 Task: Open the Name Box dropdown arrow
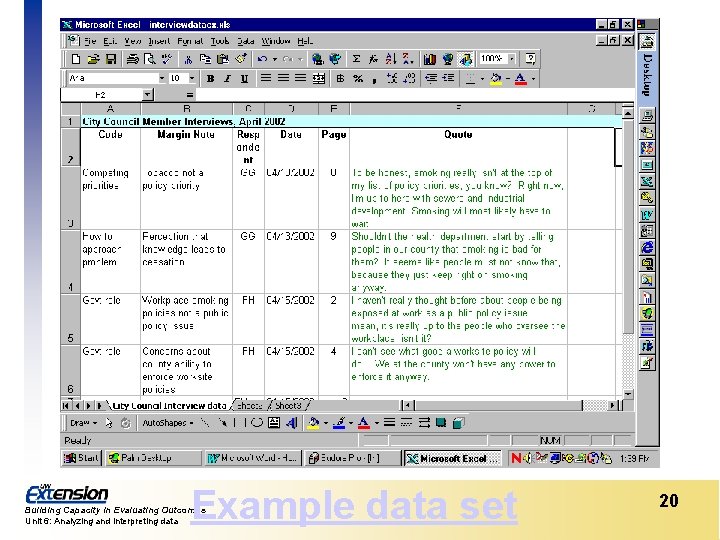[147, 95]
